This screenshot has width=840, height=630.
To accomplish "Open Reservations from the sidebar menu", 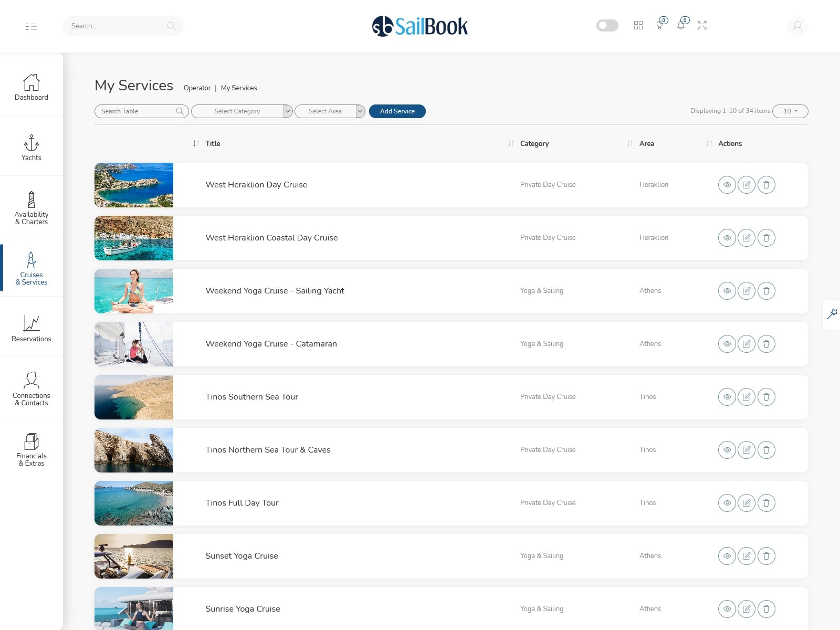I will pos(31,329).
